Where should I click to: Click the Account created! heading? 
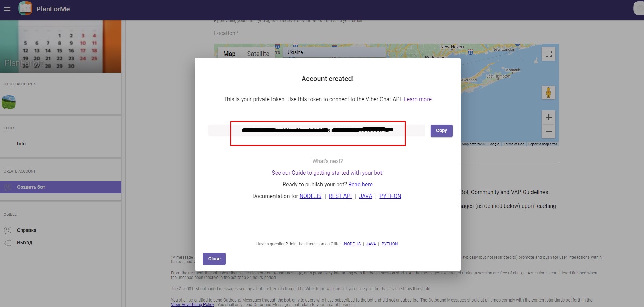[x=328, y=79]
